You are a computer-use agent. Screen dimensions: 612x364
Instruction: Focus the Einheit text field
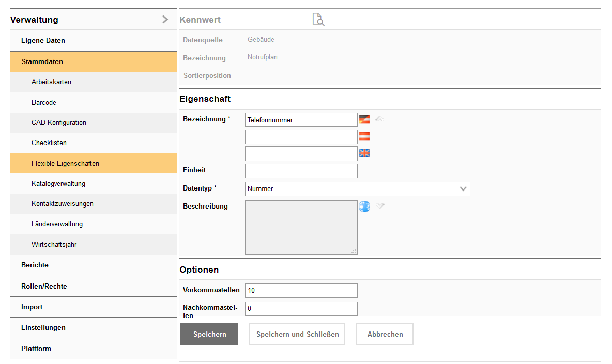pyautogui.click(x=301, y=171)
